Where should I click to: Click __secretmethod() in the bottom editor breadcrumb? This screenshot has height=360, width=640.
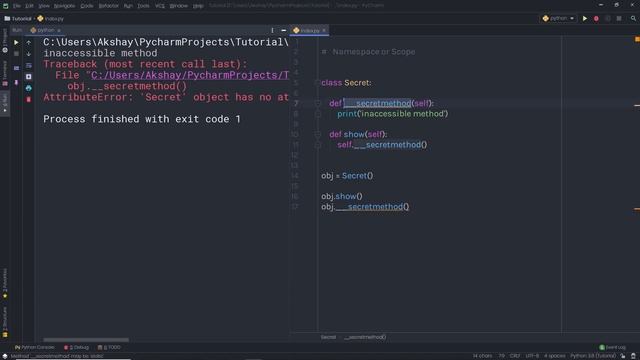coord(365,337)
